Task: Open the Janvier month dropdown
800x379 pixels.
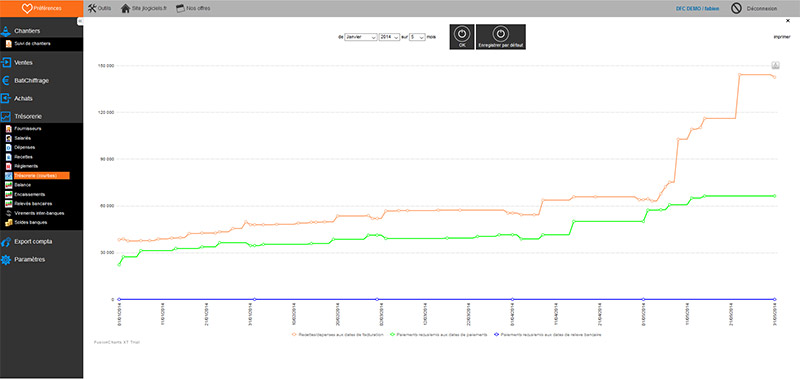Action: [361, 37]
